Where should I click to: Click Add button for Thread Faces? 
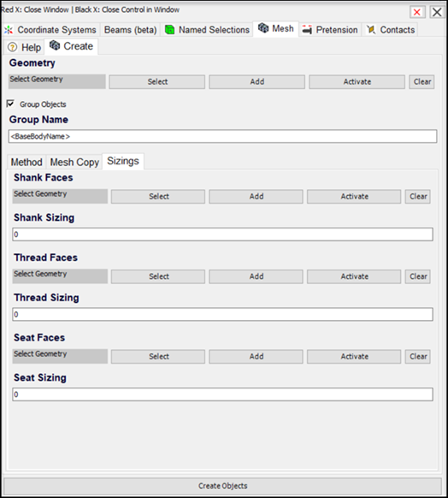click(x=256, y=276)
